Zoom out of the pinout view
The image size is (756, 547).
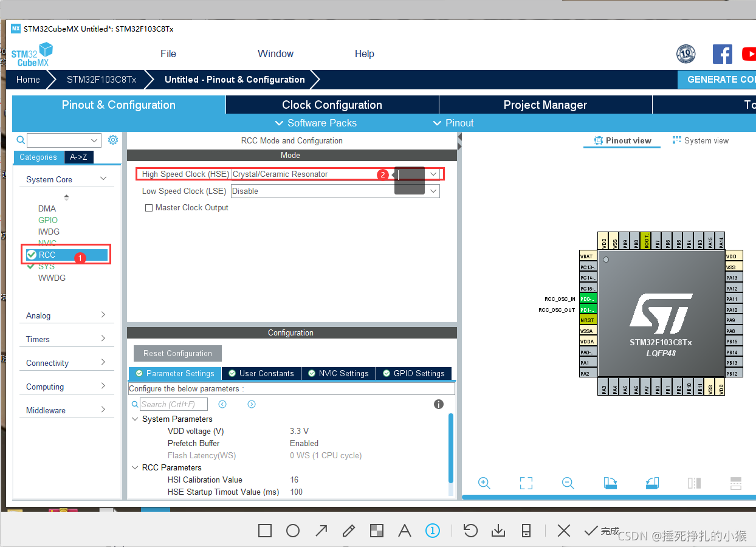tap(568, 483)
